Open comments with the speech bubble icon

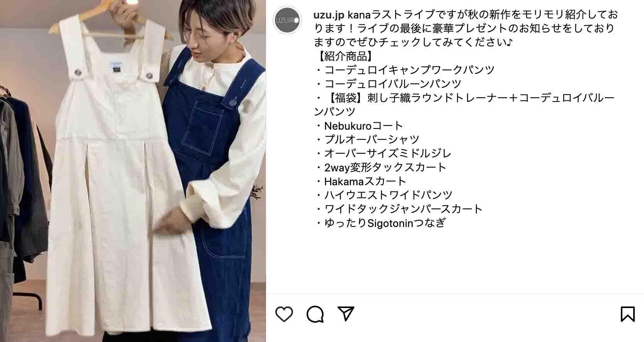pos(315,314)
